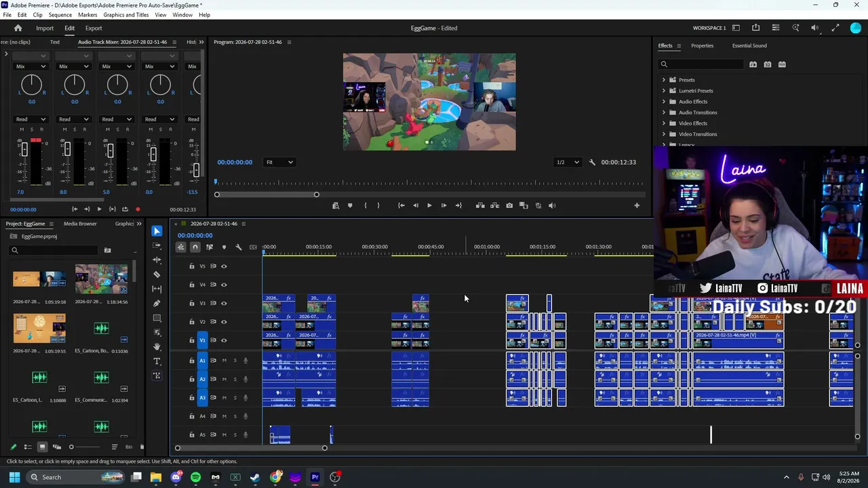Screen dimensions: 868x488
Task: Click Extract button in Program monitor
Action: point(494,205)
